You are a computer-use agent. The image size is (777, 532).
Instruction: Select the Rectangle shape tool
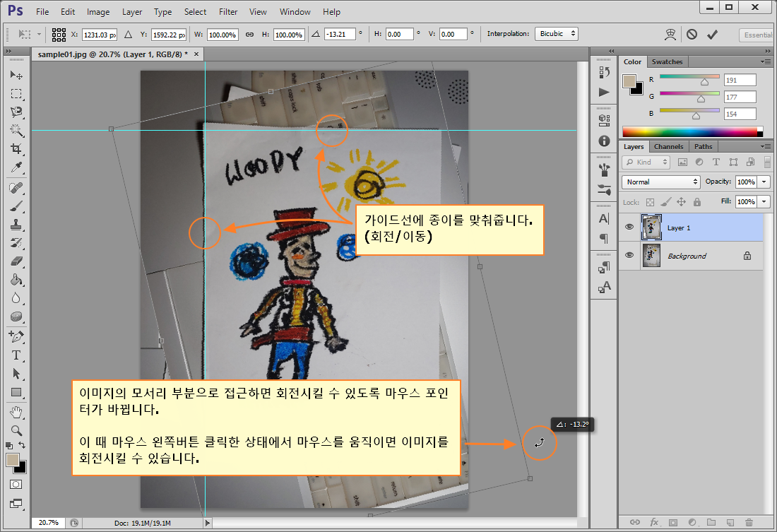pyautogui.click(x=16, y=392)
